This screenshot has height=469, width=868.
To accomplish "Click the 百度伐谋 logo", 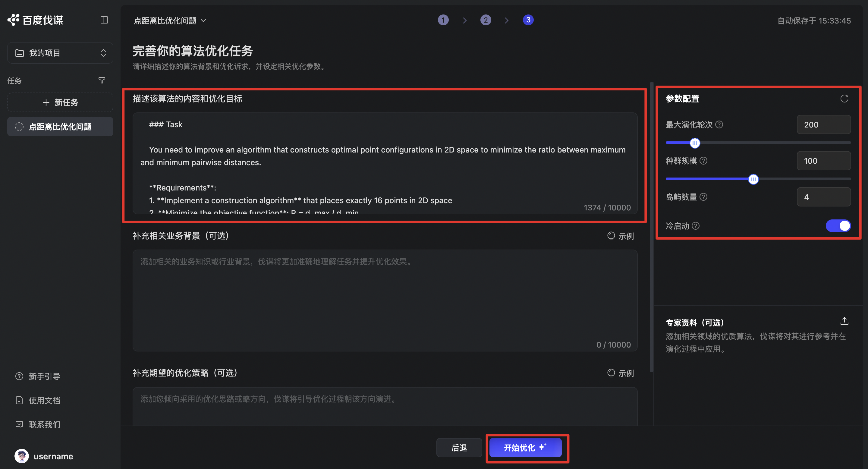I will [x=35, y=20].
